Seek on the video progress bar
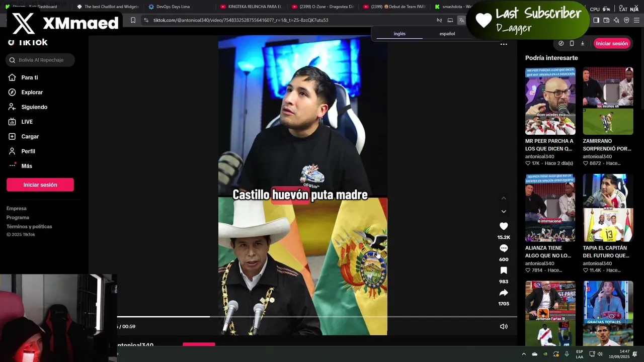The height and width of the screenshot is (362, 644). (x=317, y=317)
